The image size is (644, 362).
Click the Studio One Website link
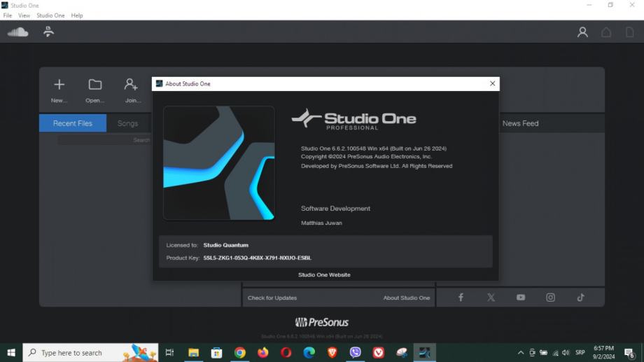[x=324, y=274]
